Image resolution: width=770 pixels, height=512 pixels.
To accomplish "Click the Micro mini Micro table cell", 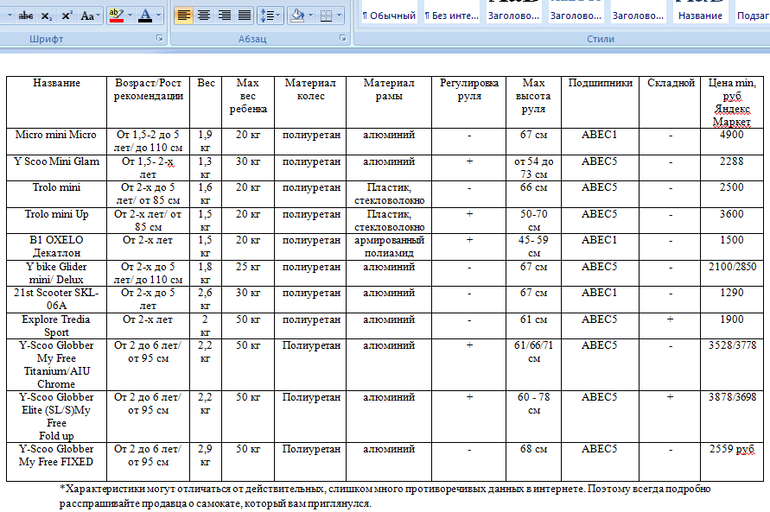I will 56,134.
